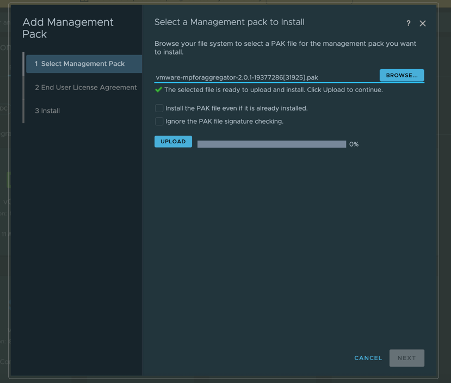
Task: Select step 1 Select Management Pack
Action: point(84,64)
